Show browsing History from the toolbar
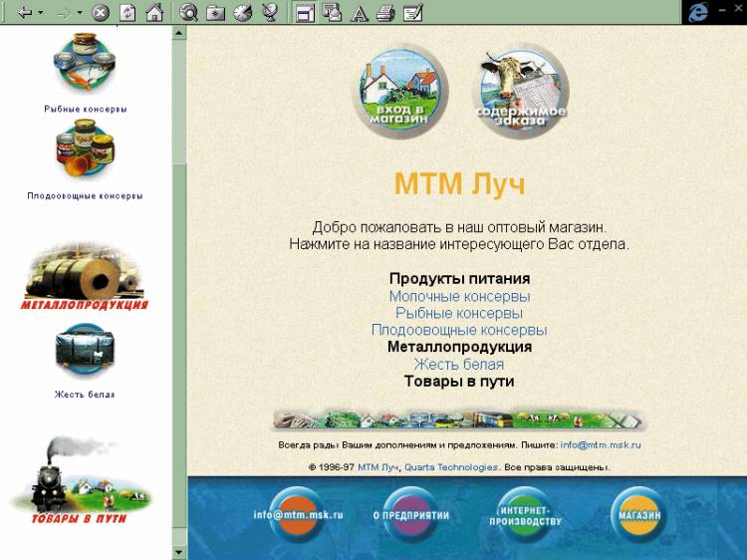The image size is (747, 560). [x=242, y=13]
